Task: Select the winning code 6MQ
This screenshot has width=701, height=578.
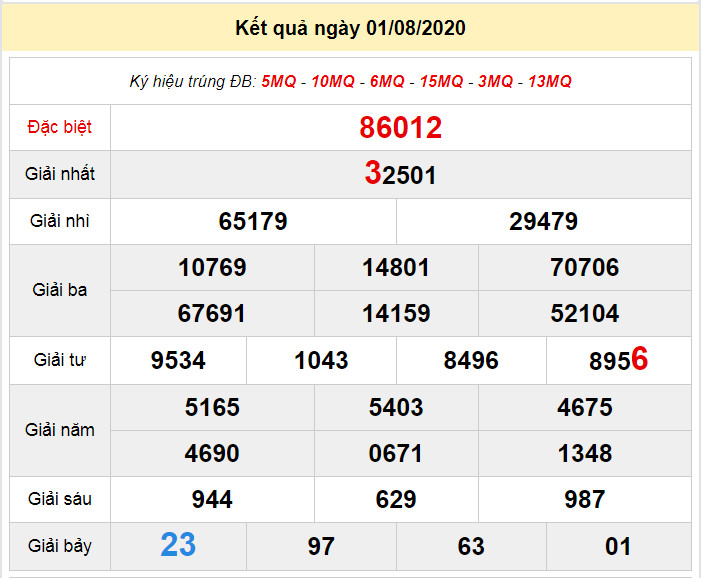Action: click(387, 81)
